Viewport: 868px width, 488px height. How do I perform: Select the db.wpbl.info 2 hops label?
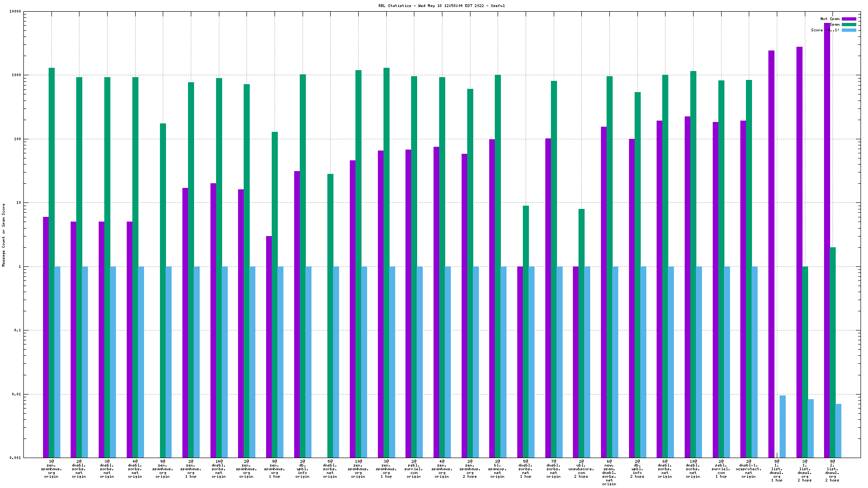coord(637,469)
